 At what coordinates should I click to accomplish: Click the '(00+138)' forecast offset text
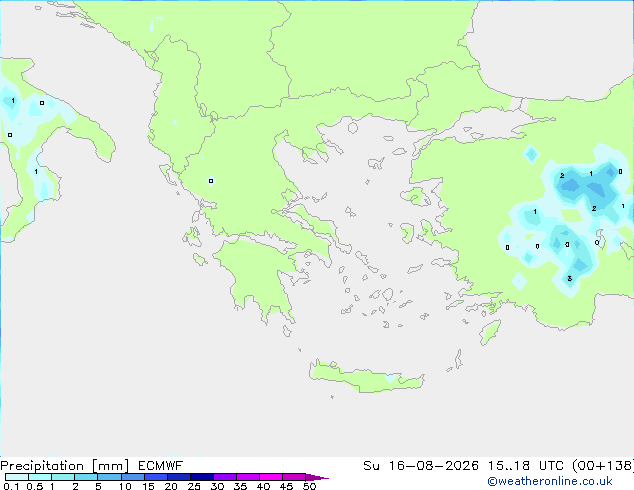click(603, 466)
